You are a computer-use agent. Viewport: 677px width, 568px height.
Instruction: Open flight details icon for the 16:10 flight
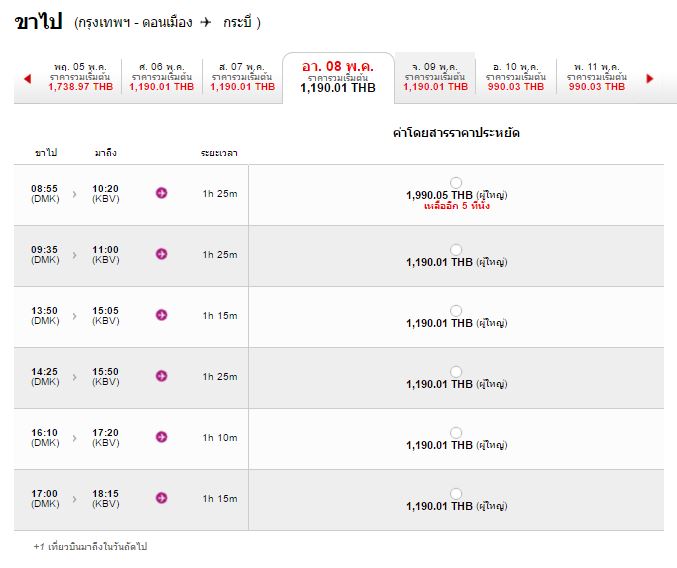(161, 437)
